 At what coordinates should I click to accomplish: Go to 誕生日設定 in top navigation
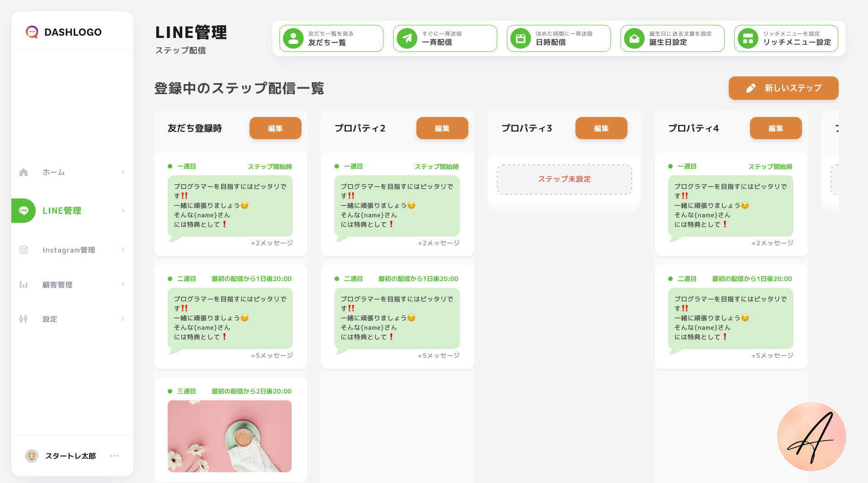click(x=672, y=38)
